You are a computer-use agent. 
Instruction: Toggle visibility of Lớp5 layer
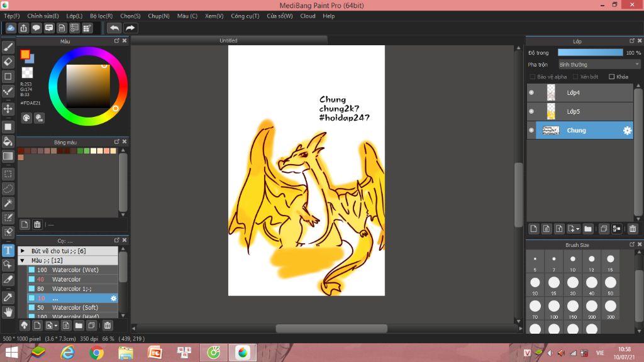[531, 111]
